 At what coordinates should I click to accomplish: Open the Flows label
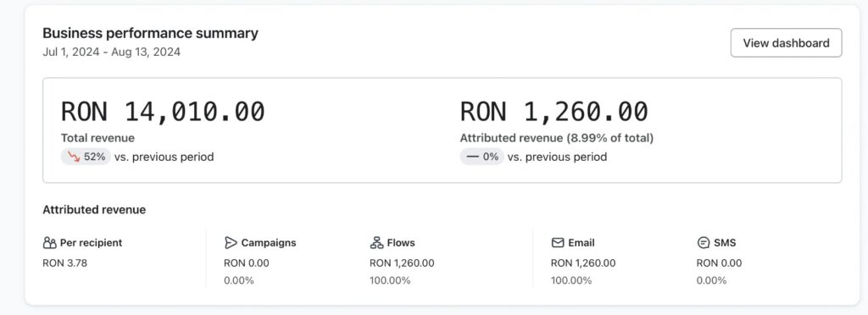point(401,243)
